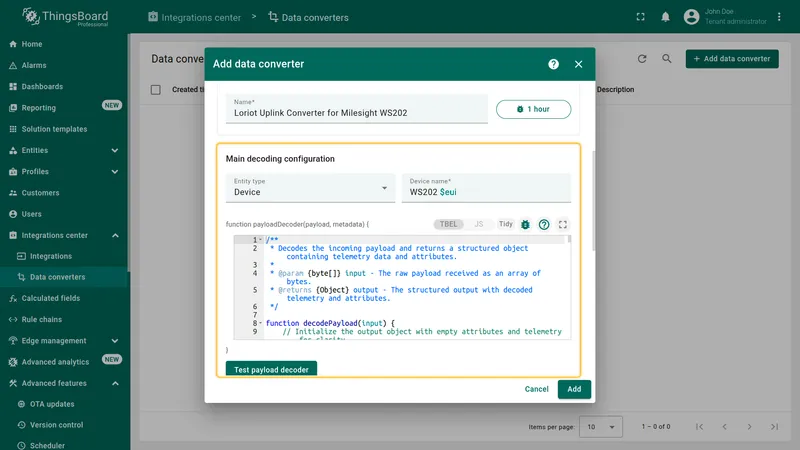The image size is (800, 450).
Task: Fold the decodePayload function at line 8
Action: (x=260, y=323)
